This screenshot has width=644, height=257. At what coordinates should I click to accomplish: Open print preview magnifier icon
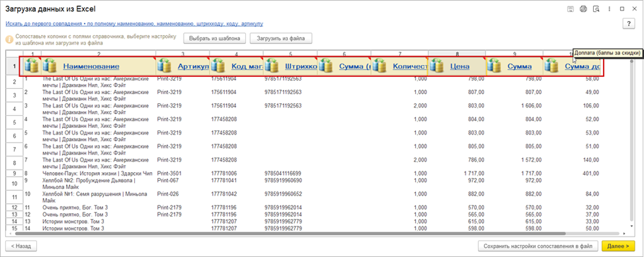(596, 9)
